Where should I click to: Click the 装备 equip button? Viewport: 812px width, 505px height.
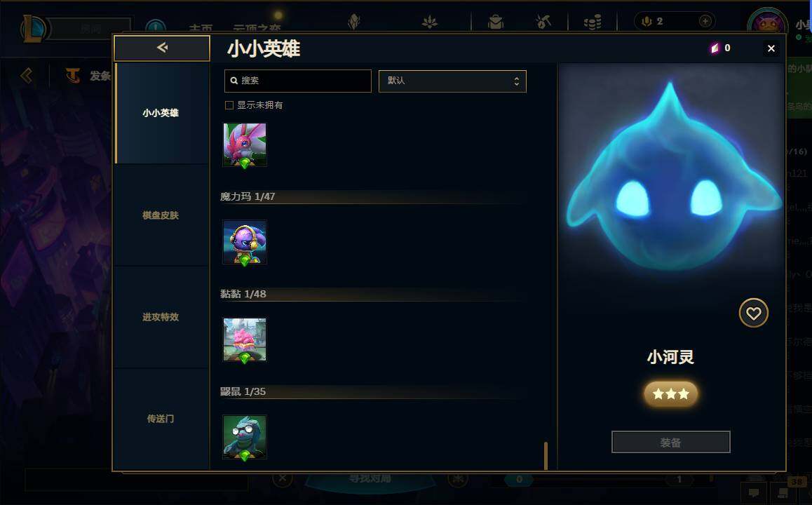point(670,443)
